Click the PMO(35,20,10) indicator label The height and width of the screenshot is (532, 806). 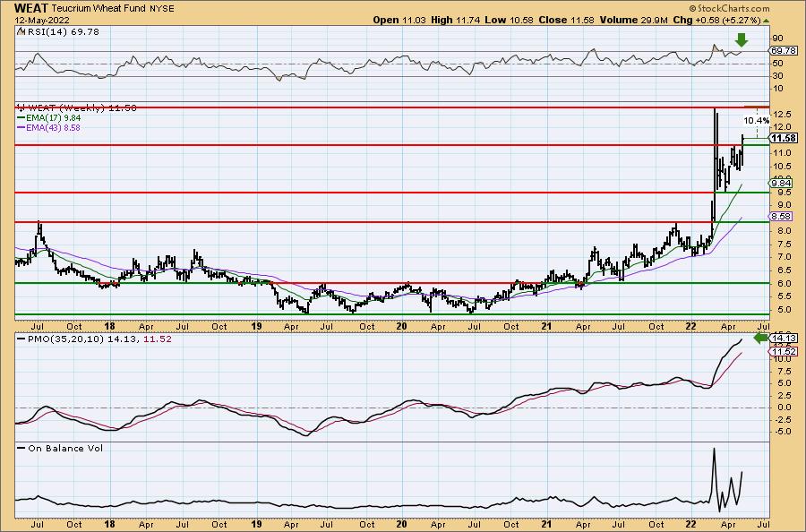coord(65,339)
